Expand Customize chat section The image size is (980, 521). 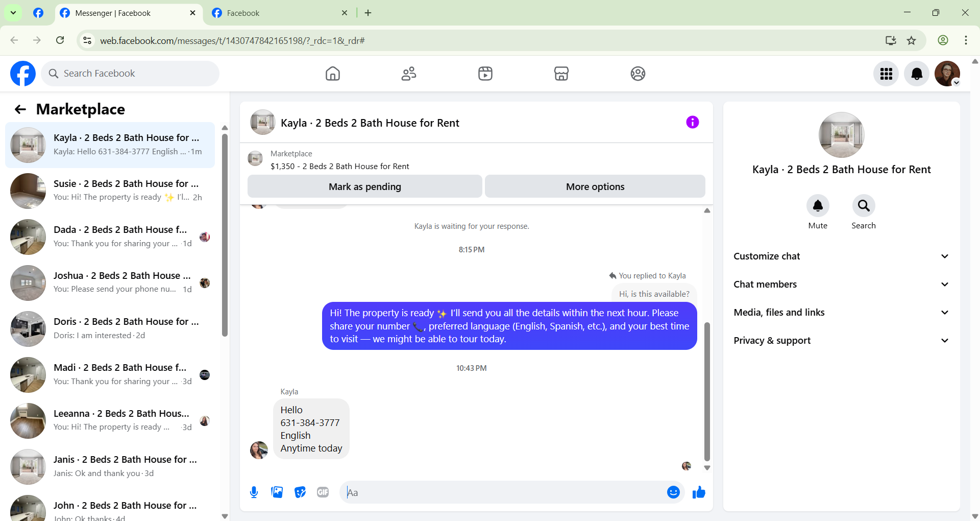point(841,256)
